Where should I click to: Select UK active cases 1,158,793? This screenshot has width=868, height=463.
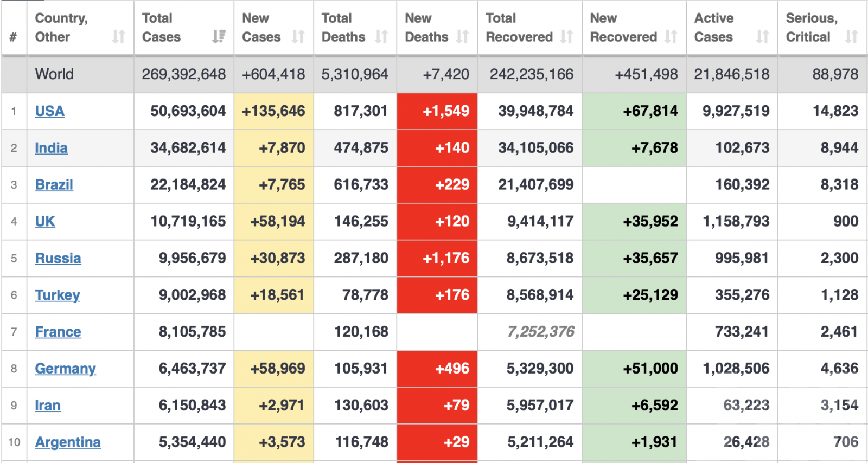[736, 222]
